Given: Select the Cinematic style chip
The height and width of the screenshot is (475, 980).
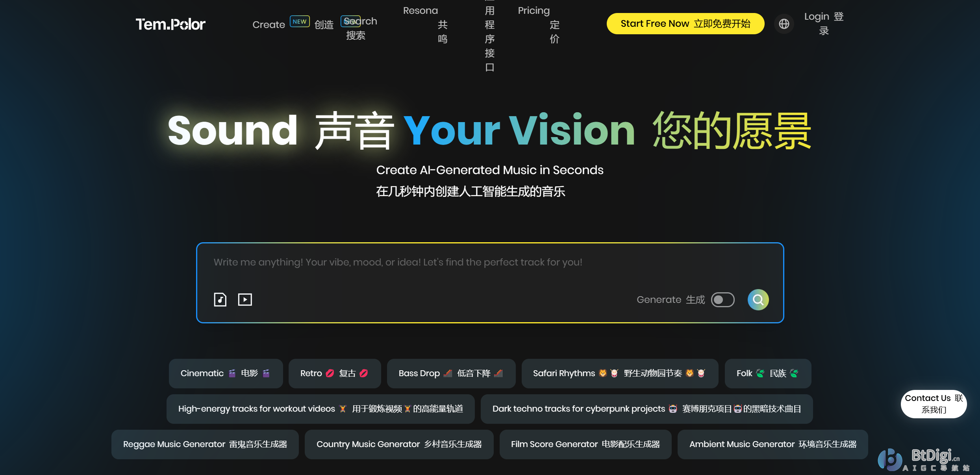Looking at the screenshot, I should click(226, 373).
